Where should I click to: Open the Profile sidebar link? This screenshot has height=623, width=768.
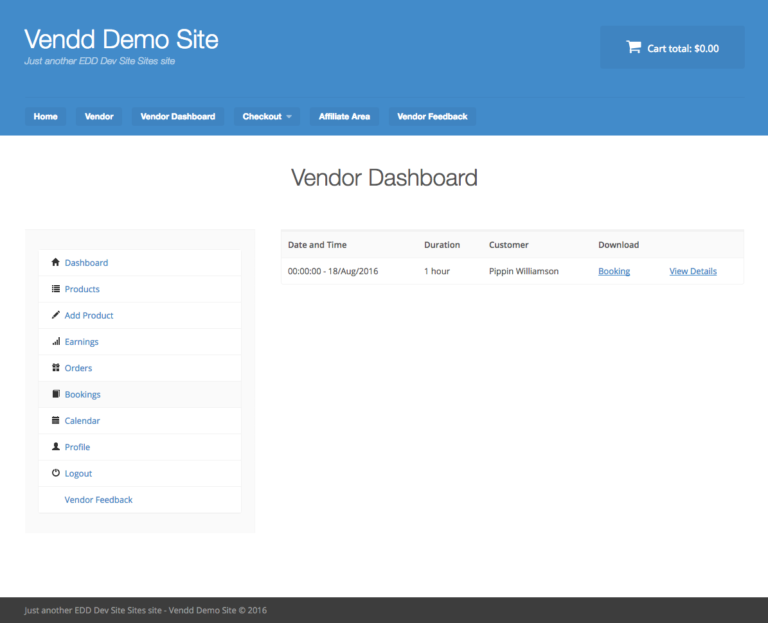(77, 447)
